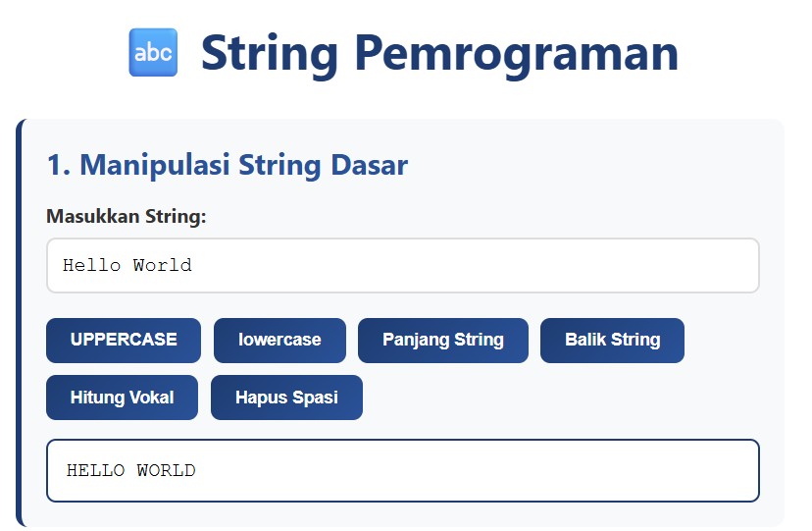
Task: Focus the Masukkan String input field
Action: tap(402, 265)
